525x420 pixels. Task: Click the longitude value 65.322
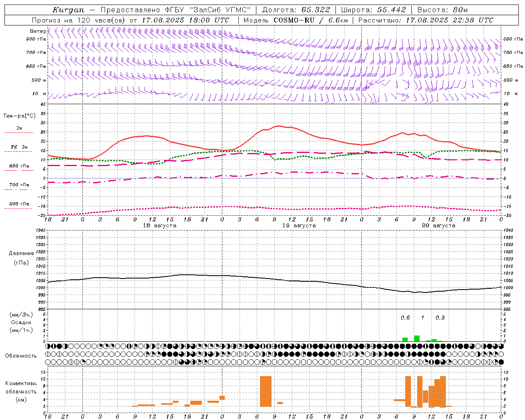tap(315, 10)
